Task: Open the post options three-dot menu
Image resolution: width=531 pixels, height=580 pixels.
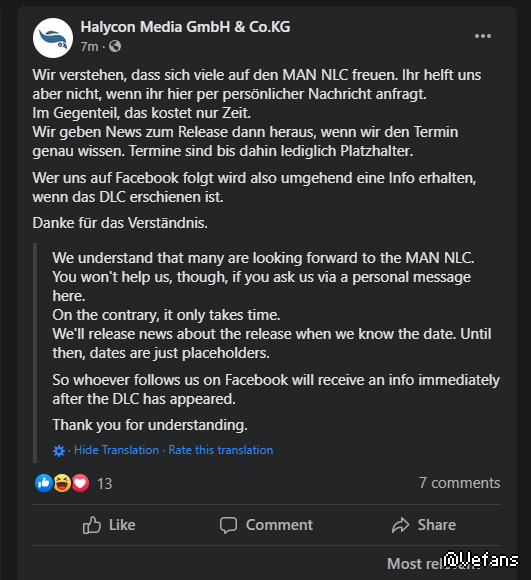Action: [483, 36]
